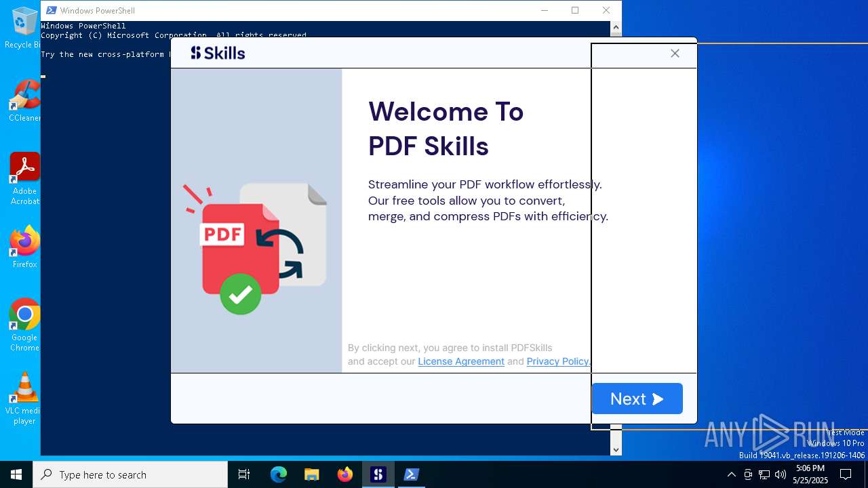This screenshot has height=488, width=868.
Task: Open the License Agreement link
Action: point(461,361)
